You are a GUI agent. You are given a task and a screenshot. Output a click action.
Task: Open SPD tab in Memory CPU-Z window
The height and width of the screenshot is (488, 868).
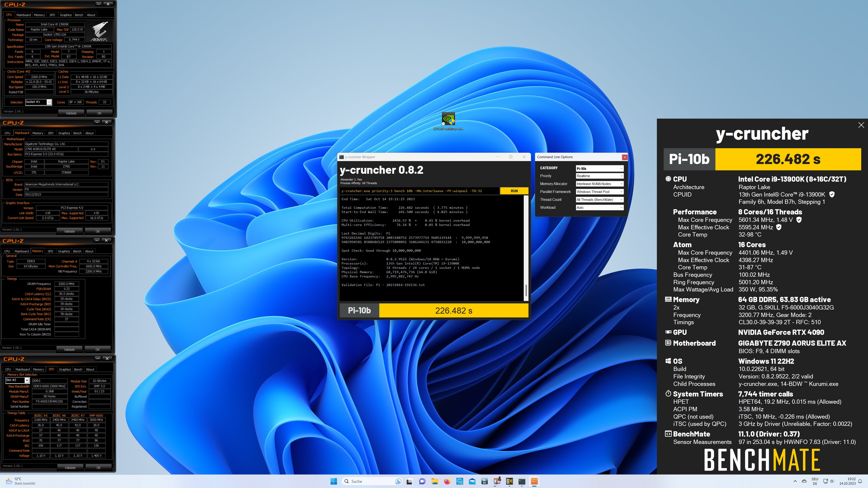50,251
